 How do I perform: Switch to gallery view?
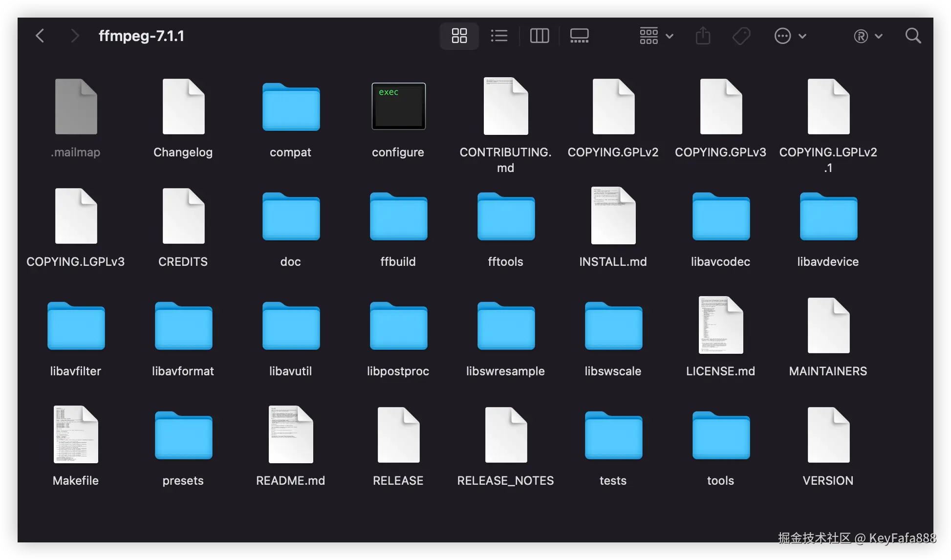(x=579, y=36)
